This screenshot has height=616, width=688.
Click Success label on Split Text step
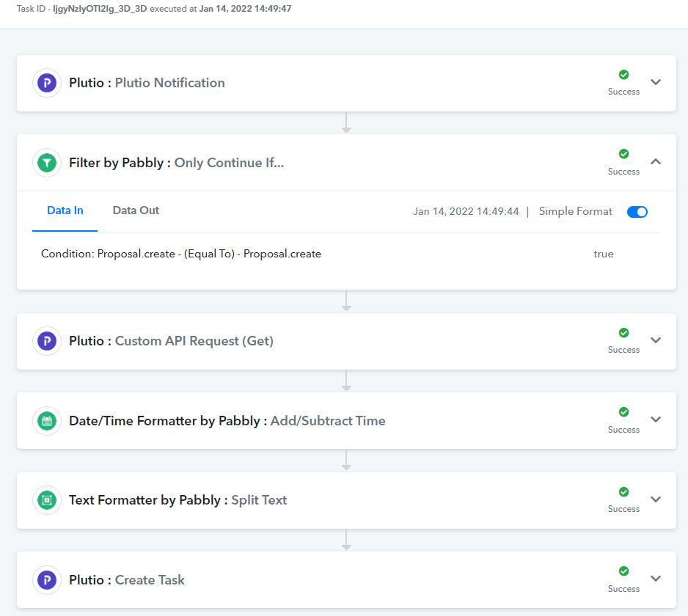coord(623,509)
